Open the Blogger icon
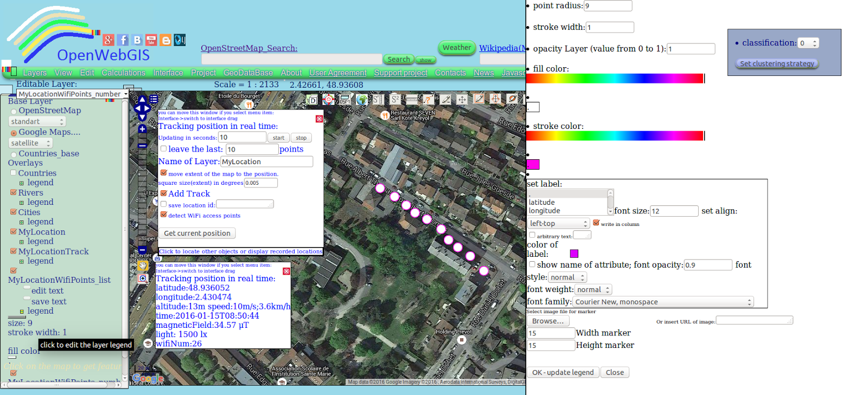 point(165,40)
